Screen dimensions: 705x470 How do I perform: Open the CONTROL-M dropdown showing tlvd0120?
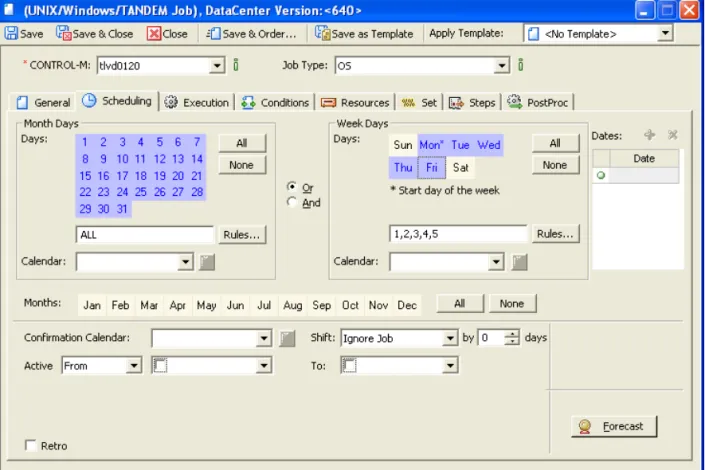coord(217,66)
